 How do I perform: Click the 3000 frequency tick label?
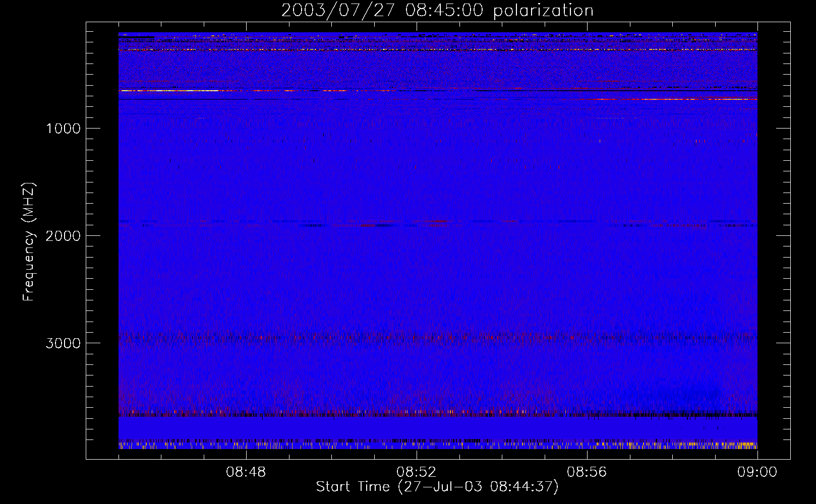point(63,343)
